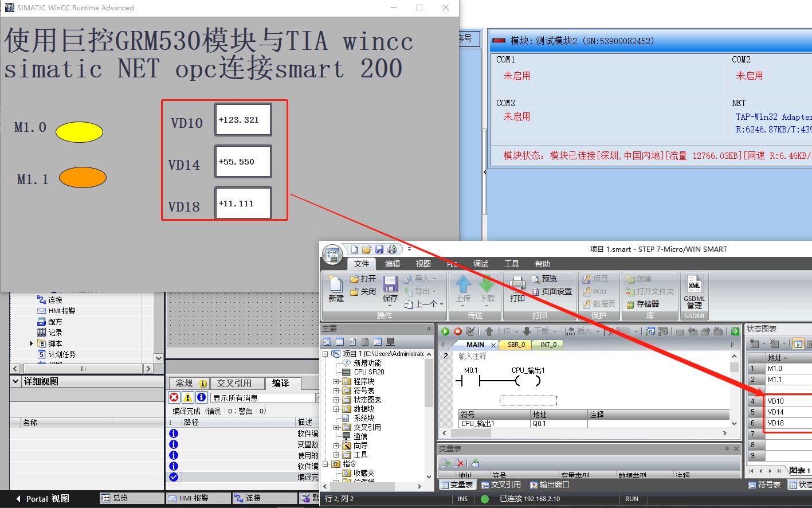812x508 pixels.
Task: Click 关闭 in the 操作 ribbon group
Action: (363, 291)
